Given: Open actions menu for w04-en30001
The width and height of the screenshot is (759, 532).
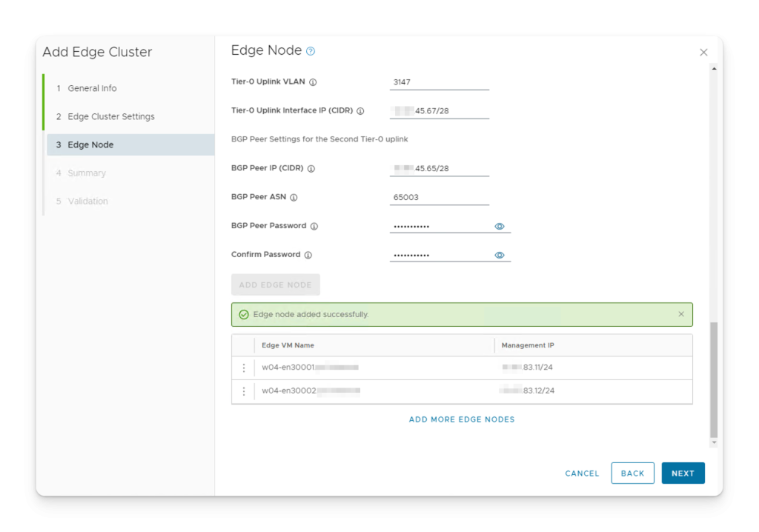Looking at the screenshot, I should click(x=244, y=367).
